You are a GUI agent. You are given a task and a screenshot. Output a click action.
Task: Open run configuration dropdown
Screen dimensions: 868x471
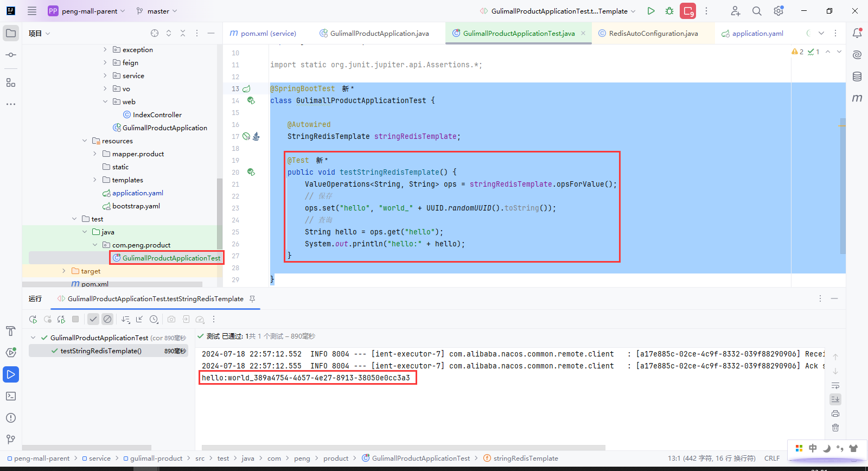pyautogui.click(x=558, y=11)
